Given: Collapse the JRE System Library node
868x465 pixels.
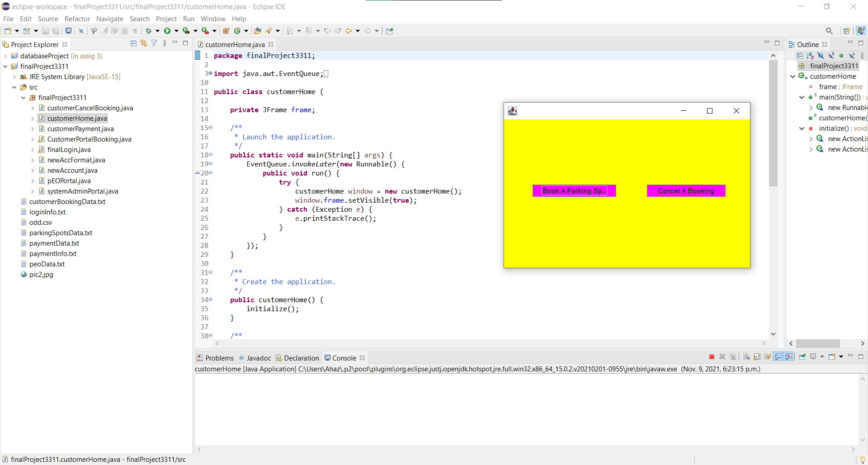Looking at the screenshot, I should click(15, 77).
